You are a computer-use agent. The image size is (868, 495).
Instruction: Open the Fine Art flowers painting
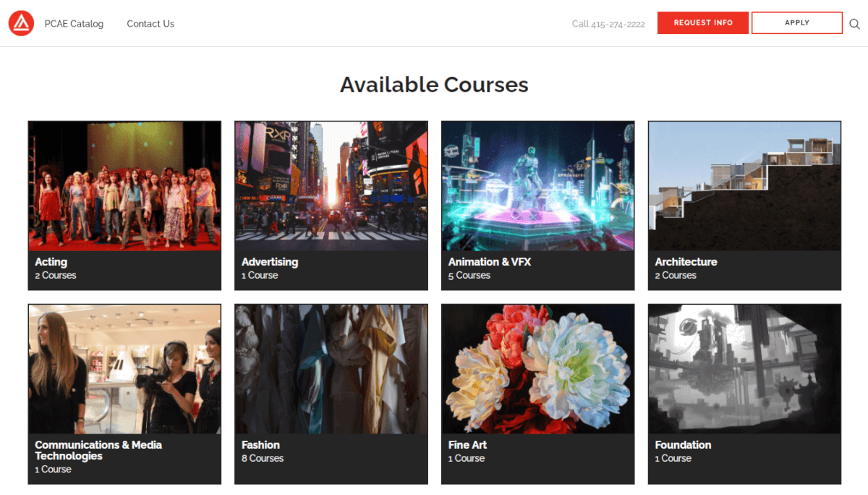pyautogui.click(x=537, y=369)
